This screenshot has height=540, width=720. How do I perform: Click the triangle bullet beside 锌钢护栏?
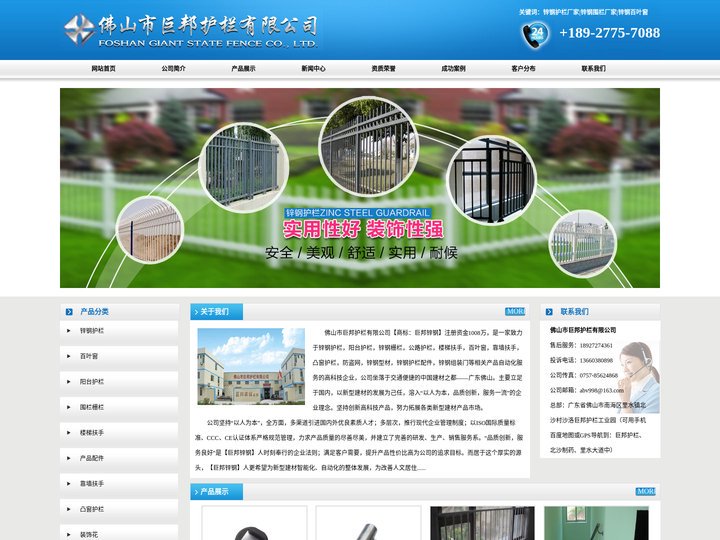pyautogui.click(x=69, y=331)
